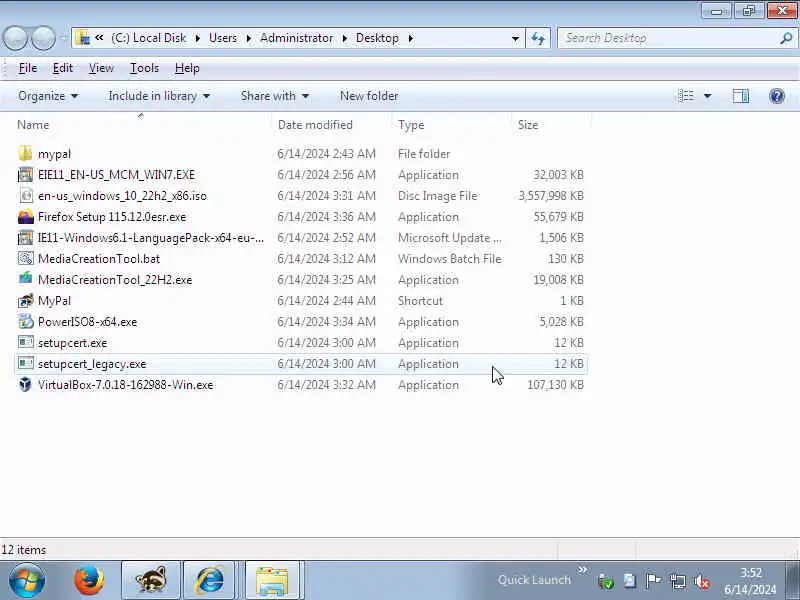Click the size value 3,557,998 KB
This screenshot has height=600, width=800.
[551, 196]
